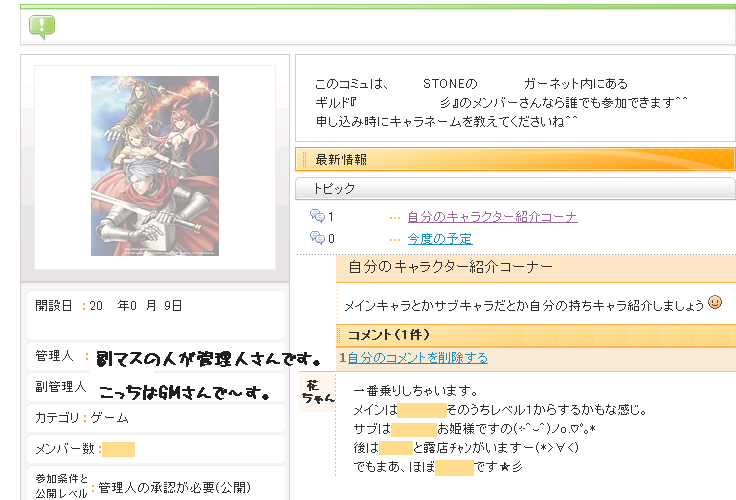Screen dimensions: 736x500
Task: Select the トピック section header
Action: tap(515, 188)
